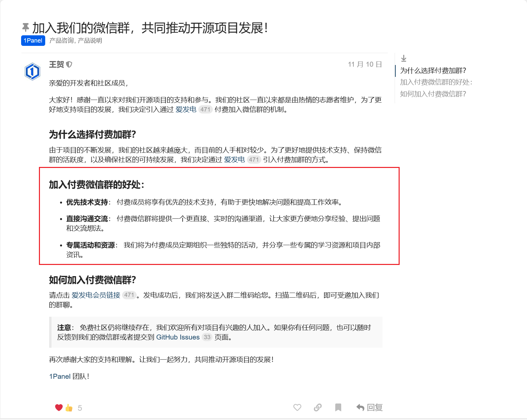
Task: Open the 爱发电会员链接 link
Action: pyautogui.click(x=96, y=295)
